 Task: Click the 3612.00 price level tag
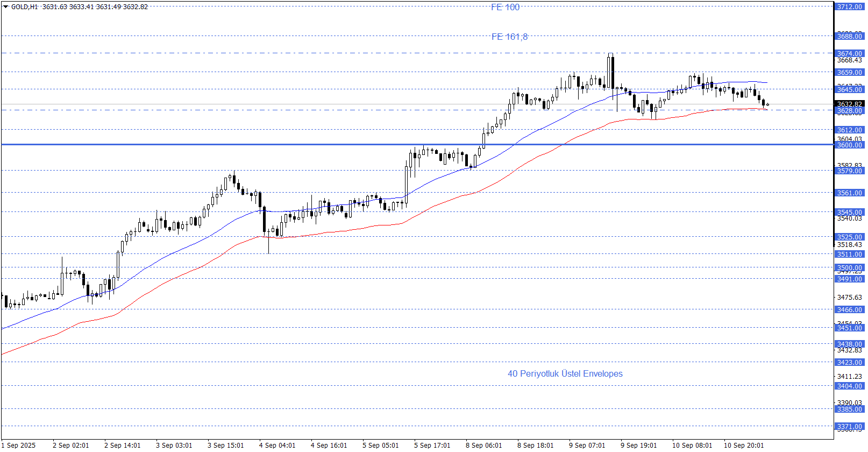(x=849, y=130)
